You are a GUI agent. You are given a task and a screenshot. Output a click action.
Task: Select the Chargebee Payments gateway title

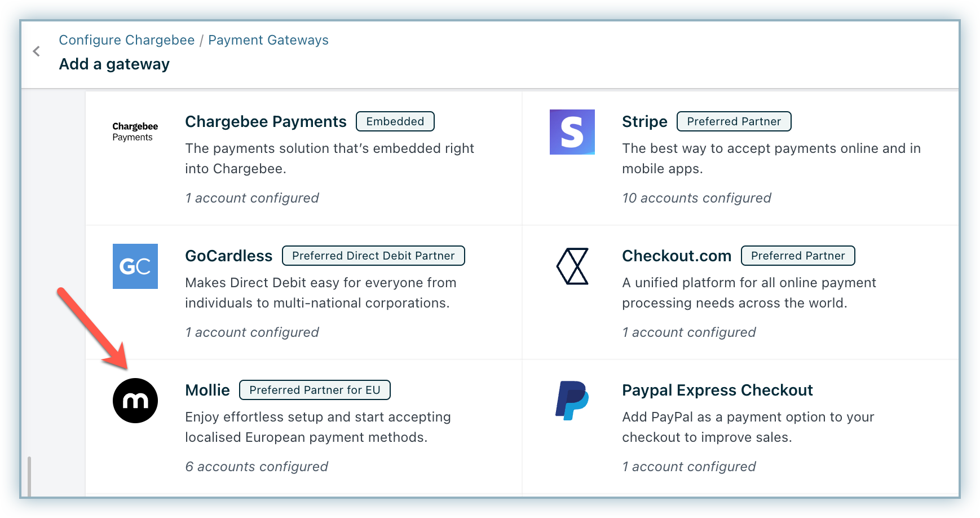(266, 122)
